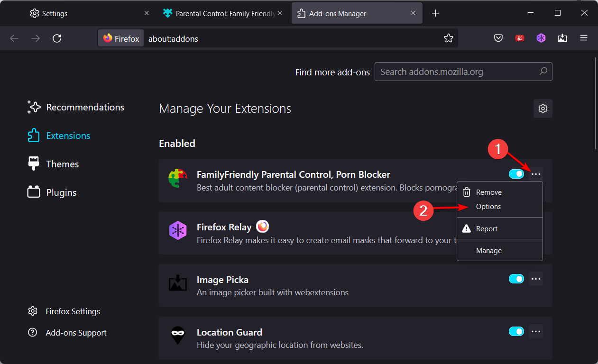Screen dimensions: 598x364
Task: Open the Plugins section
Action: [x=52, y=192]
